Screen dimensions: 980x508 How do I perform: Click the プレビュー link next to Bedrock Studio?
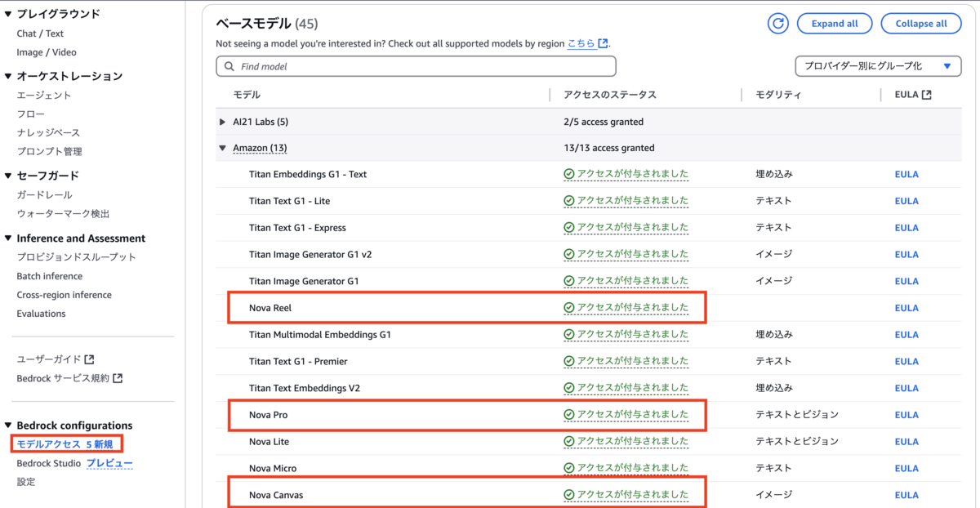pos(109,463)
